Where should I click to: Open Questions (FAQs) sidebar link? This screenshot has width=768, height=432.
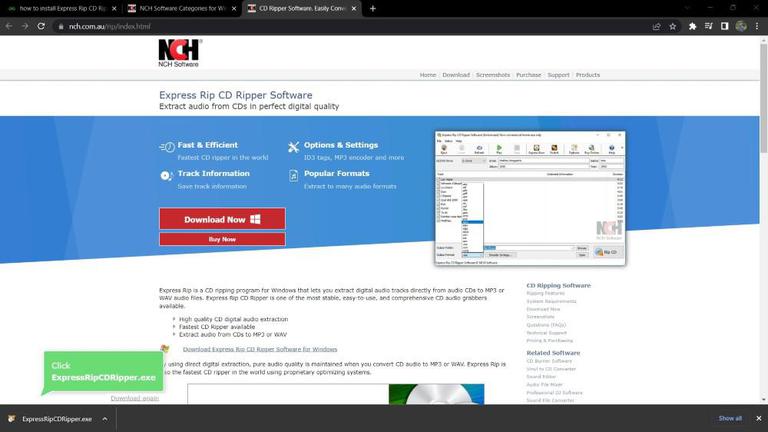tap(546, 325)
